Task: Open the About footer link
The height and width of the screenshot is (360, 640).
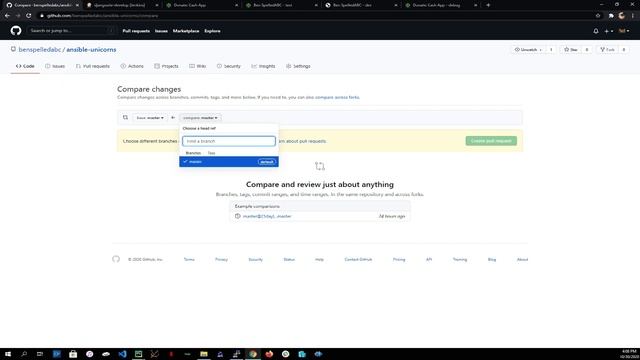Action: (522, 260)
